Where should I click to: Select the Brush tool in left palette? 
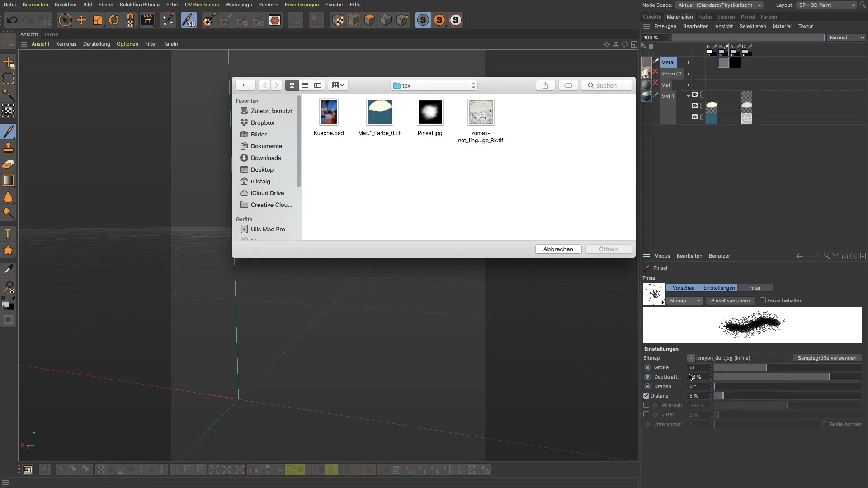tap(8, 131)
